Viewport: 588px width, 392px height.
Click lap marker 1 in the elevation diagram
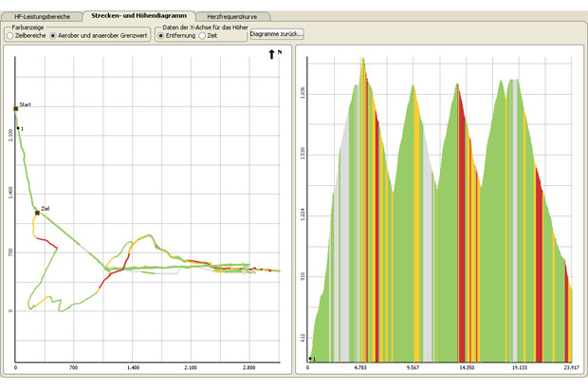311,359
